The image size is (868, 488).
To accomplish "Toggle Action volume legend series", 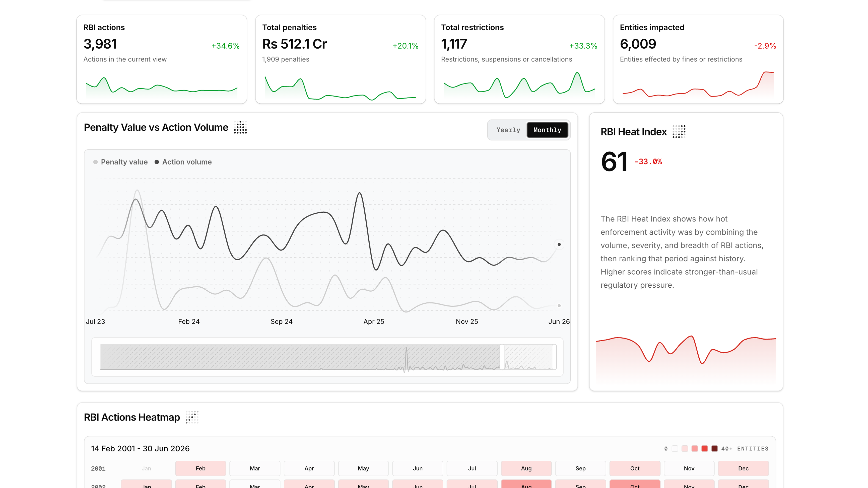I will tap(183, 162).
